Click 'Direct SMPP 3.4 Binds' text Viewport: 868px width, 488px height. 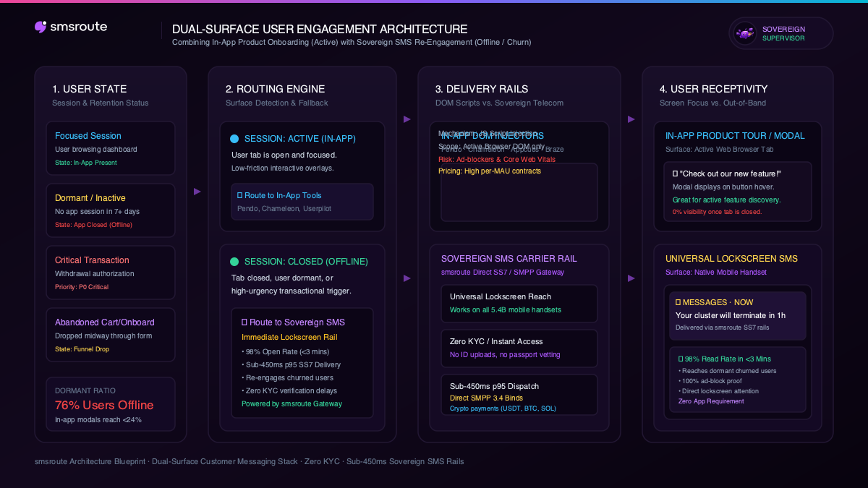486,398
